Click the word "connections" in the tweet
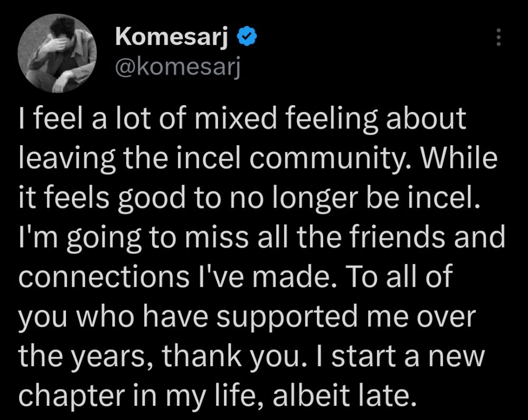The width and height of the screenshot is (528, 420). [x=83, y=277]
